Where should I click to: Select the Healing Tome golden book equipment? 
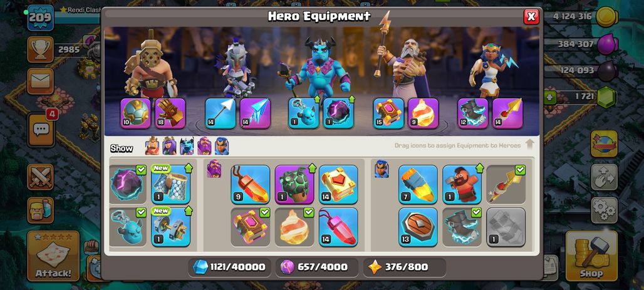(338, 184)
